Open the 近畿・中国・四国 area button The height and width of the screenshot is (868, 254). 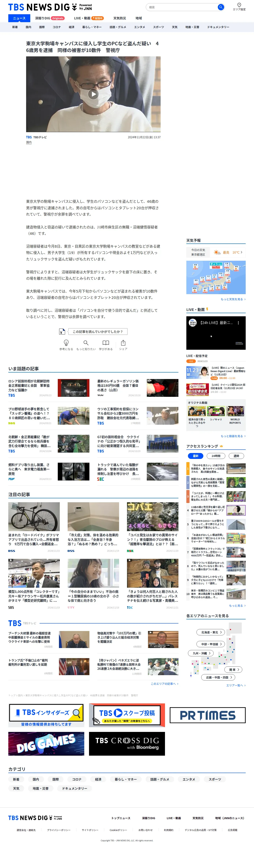point(218,677)
